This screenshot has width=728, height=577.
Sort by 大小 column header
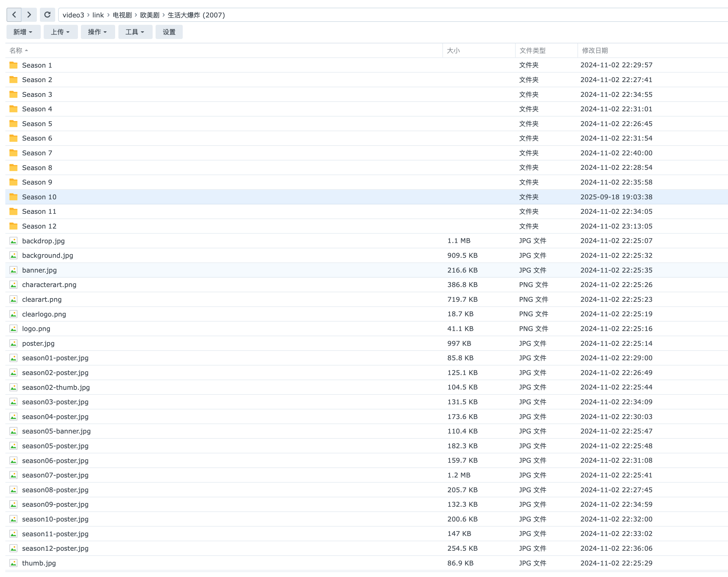click(x=453, y=51)
